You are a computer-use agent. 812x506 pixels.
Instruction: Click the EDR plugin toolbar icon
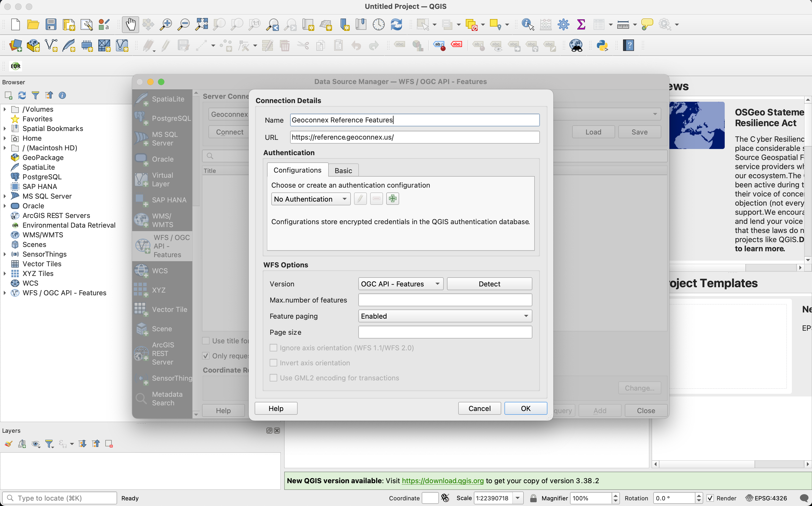[x=15, y=66]
